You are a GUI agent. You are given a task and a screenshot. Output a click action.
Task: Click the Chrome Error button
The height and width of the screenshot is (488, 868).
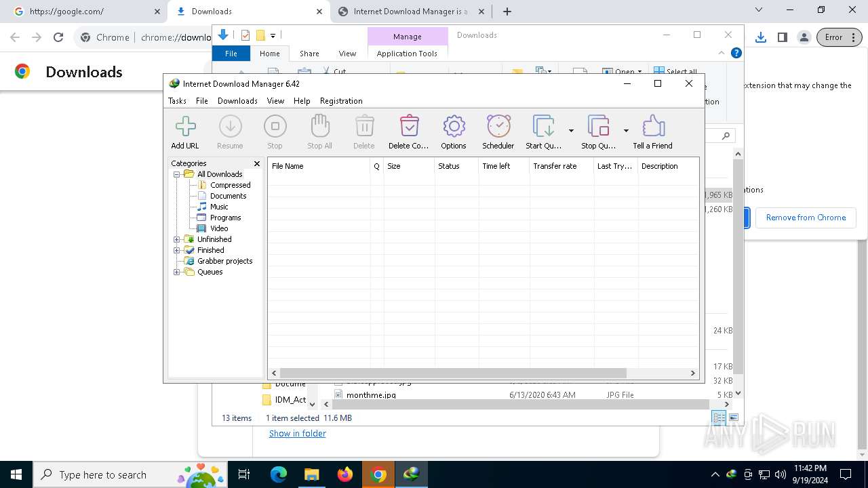coord(839,37)
